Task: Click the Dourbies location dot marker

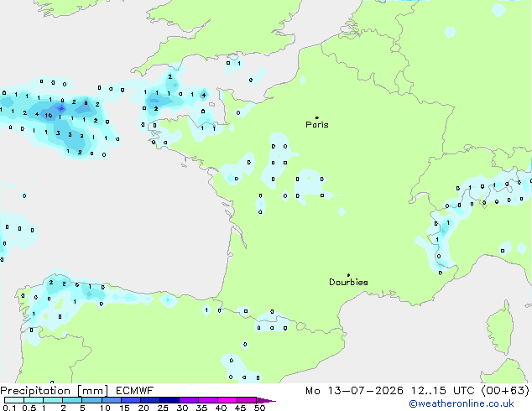Action: click(348, 275)
